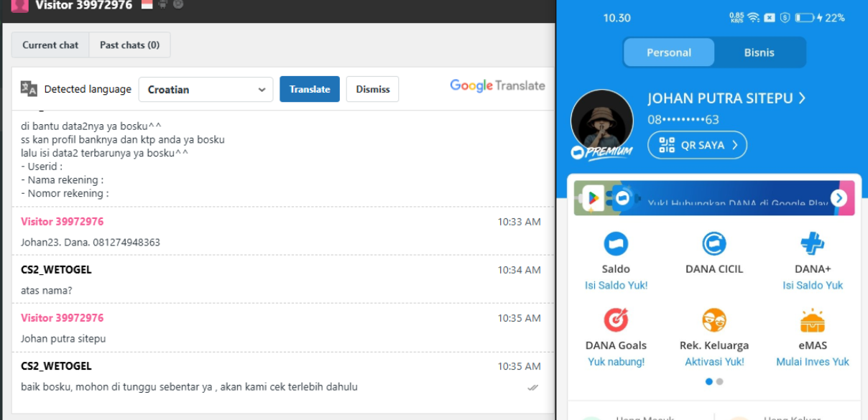Open the Croatian language dropdown
This screenshot has width=868, height=420.
pos(206,90)
